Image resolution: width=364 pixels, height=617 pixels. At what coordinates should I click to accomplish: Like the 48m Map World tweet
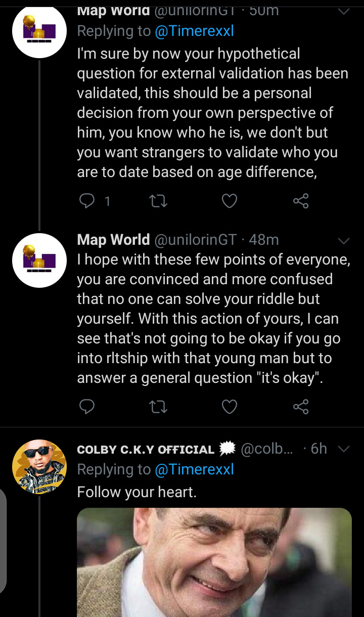230,406
